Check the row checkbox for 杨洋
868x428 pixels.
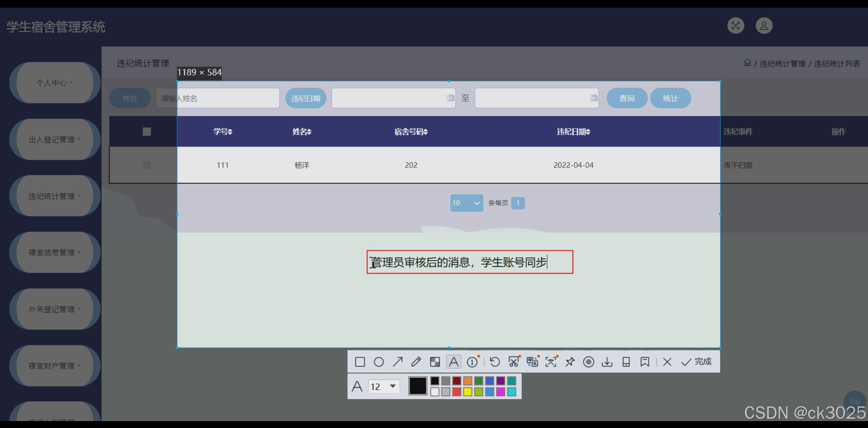point(147,165)
